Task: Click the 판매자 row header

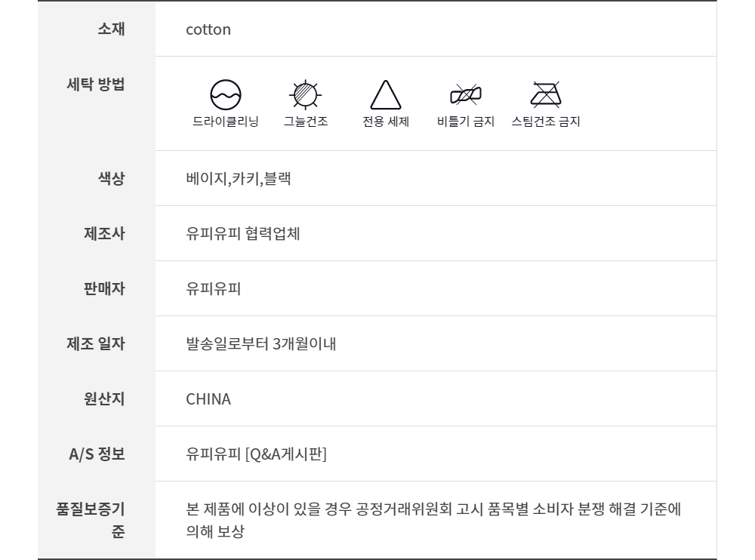Action: point(104,288)
